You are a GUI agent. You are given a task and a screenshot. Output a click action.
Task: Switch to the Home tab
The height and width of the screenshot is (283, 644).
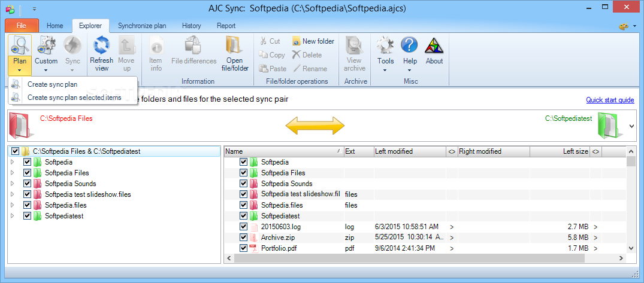pyautogui.click(x=55, y=26)
